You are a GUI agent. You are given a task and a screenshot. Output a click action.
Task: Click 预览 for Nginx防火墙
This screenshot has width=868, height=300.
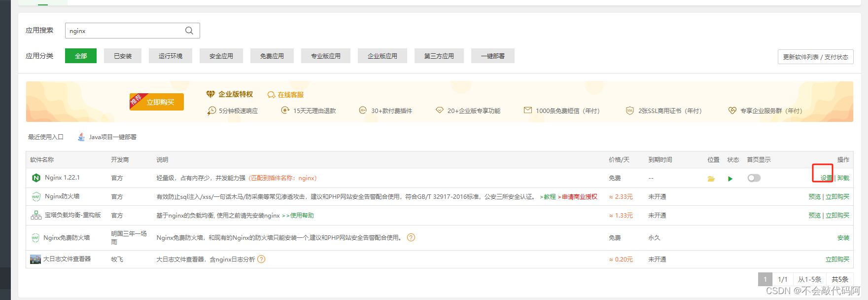(815, 197)
